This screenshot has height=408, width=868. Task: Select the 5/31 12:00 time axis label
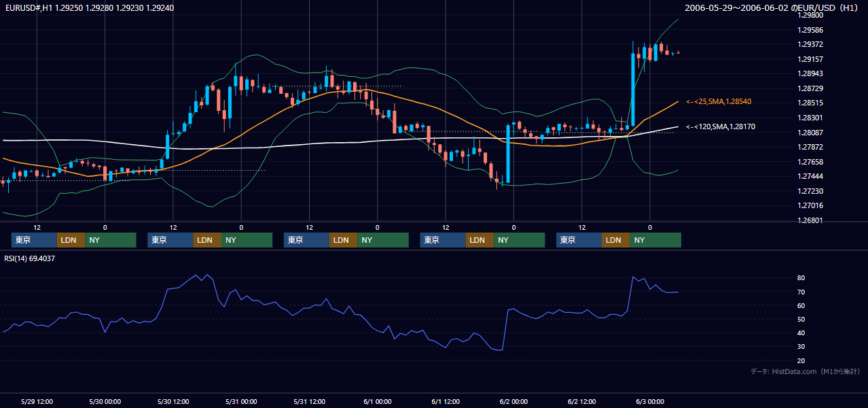coord(310,401)
